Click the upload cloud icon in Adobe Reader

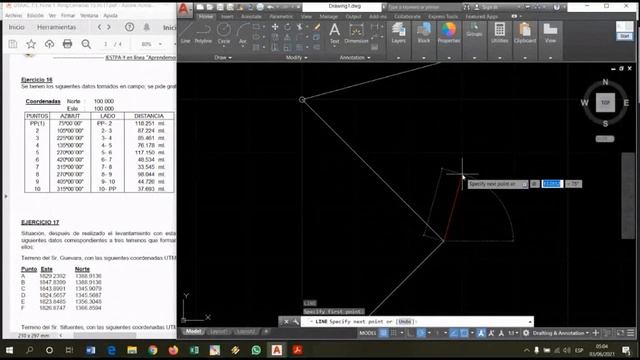[x=49, y=44]
